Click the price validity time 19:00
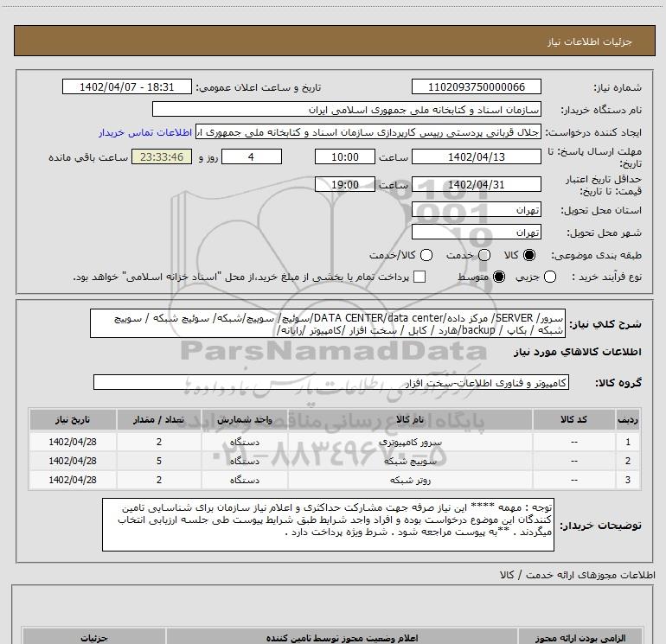Image resolution: width=666 pixels, height=644 pixels. (345, 184)
